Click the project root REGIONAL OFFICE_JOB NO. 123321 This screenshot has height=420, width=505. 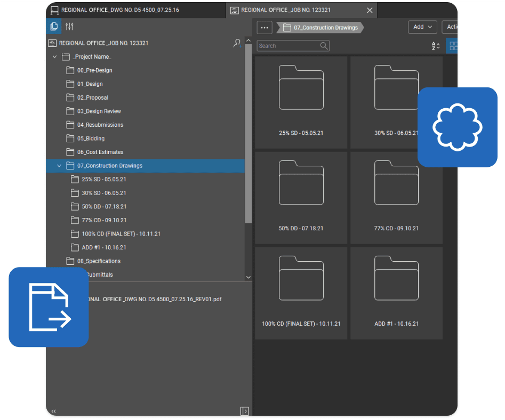coord(99,43)
